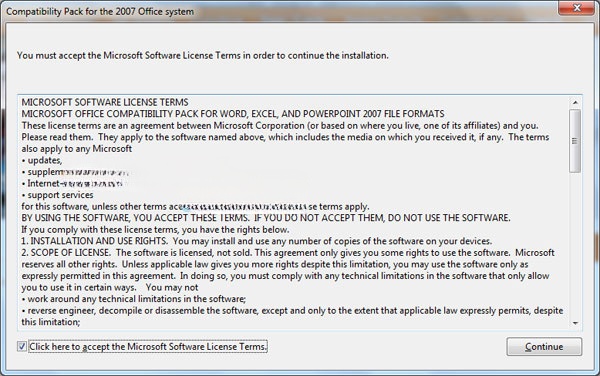Click 'If you comply with these license terms' line
600x376 pixels.
pyautogui.click(x=155, y=230)
